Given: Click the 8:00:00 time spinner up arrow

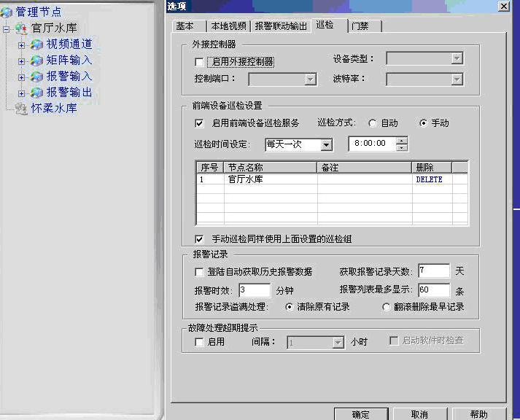Looking at the screenshot, I should (x=402, y=141).
